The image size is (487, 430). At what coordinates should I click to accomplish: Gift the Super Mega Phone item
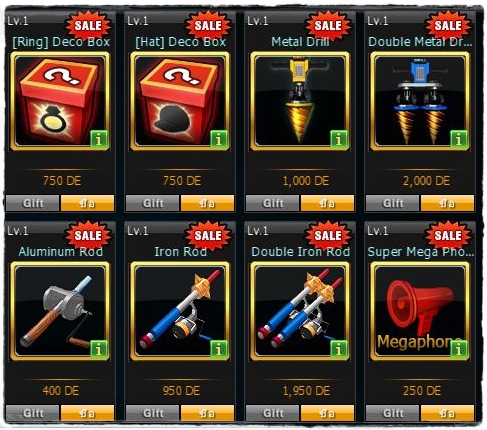coord(393,413)
